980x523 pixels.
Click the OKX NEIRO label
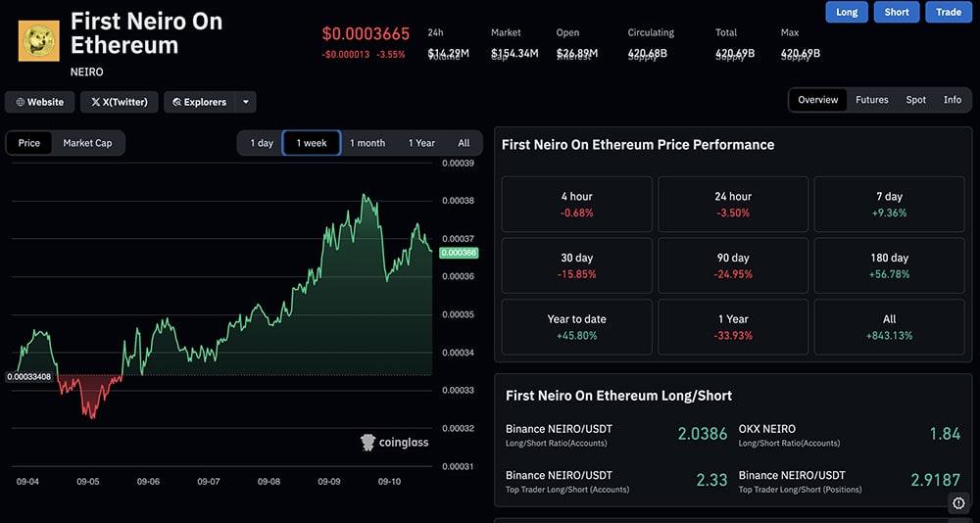[767, 429]
